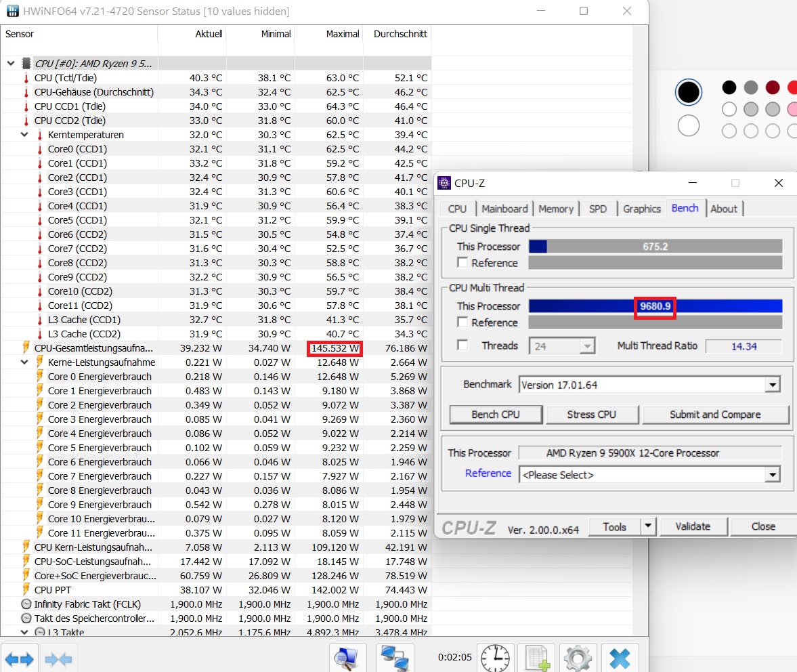Collapse the Kerne-Leistungsaufnahme subtree
The image size is (797, 672).
[24, 362]
